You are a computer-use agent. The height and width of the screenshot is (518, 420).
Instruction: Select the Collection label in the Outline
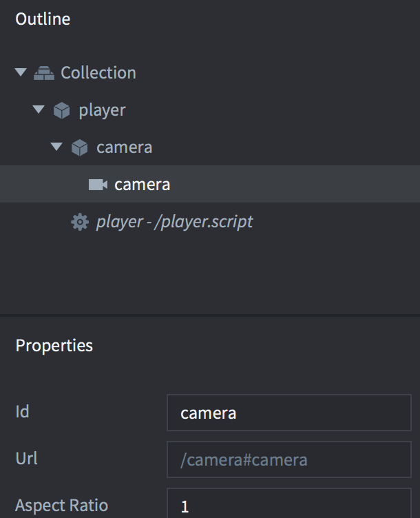coord(98,72)
